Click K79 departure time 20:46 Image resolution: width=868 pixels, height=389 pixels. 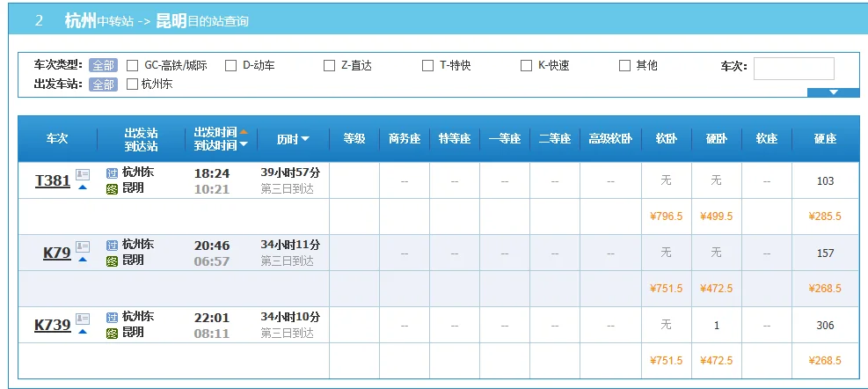pyautogui.click(x=212, y=246)
